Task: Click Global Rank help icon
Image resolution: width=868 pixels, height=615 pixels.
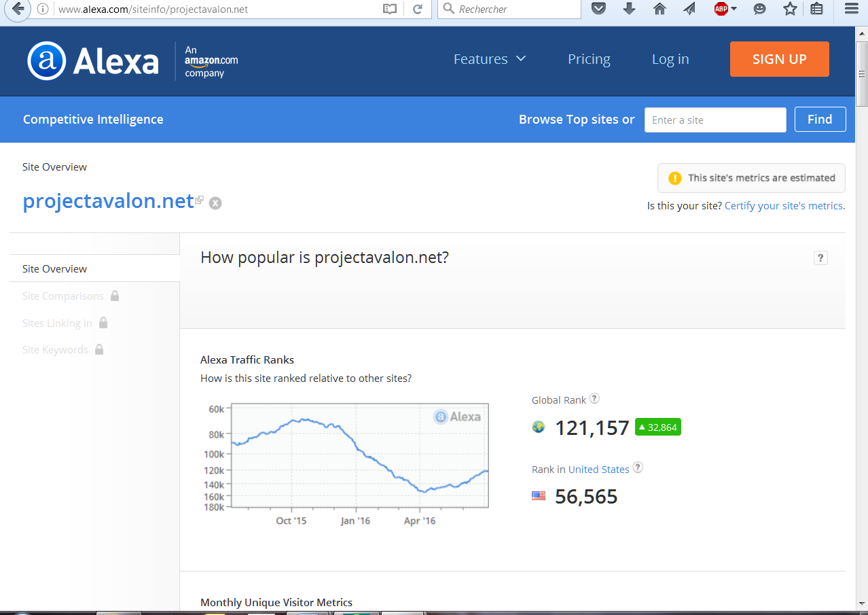Action: [x=594, y=399]
